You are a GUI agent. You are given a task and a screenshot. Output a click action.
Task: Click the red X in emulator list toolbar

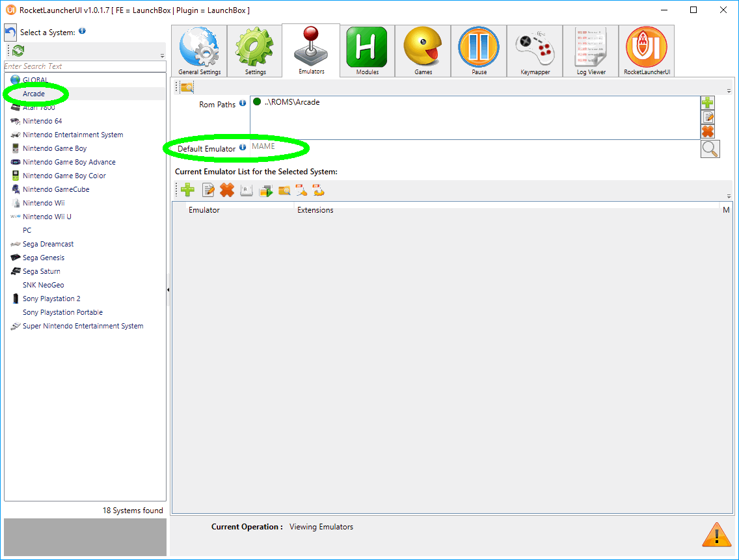[x=227, y=191]
